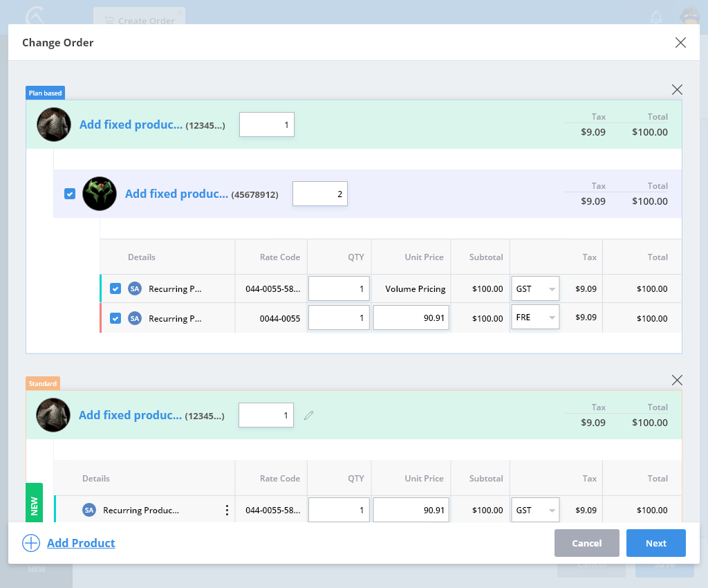The image size is (708, 588).
Task: Toggle checkbox on rate code 0044-0055 row
Action: 115,318
